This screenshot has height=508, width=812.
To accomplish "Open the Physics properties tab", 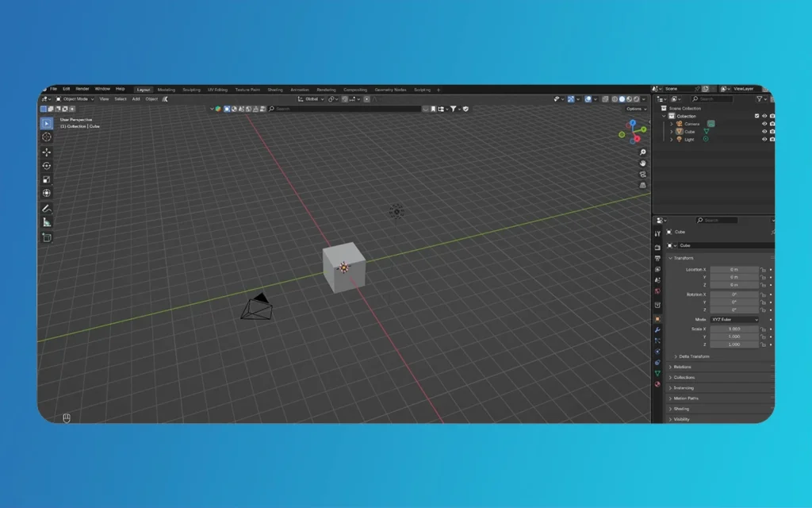I will point(657,352).
